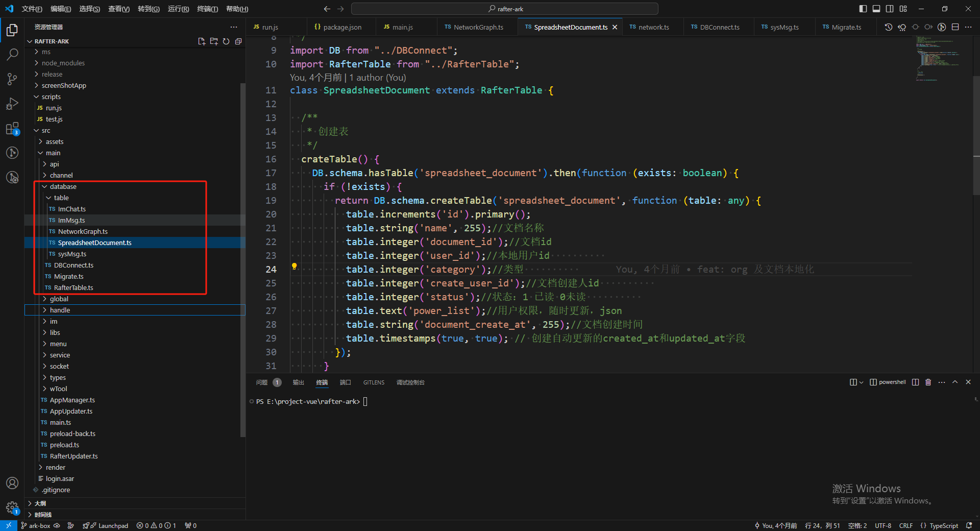
Task: Open errors and warnings count in status bar
Action: (156, 525)
